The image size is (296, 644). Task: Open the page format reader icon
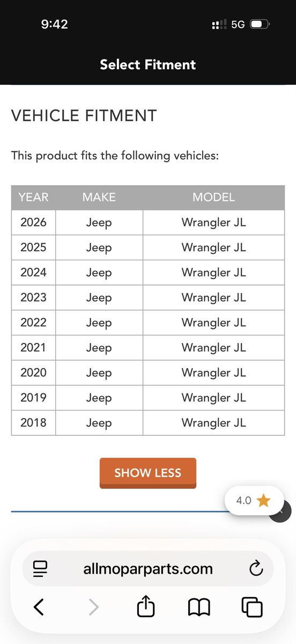pos(40,568)
